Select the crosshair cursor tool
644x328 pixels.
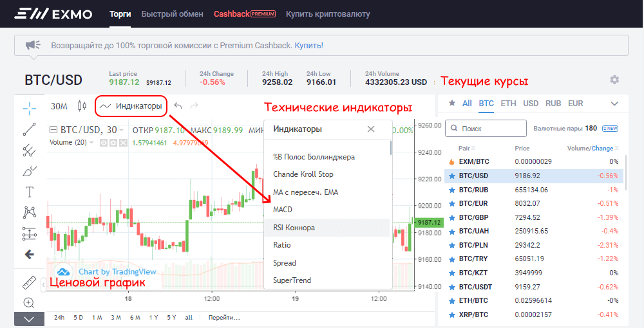pos(29,109)
